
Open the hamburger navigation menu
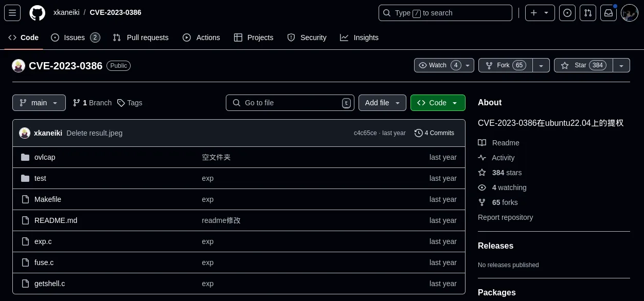(x=12, y=13)
